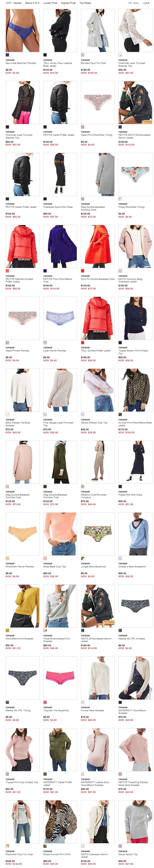Go to page 2 of results
Screen dimensions: 154x868
(145, 3)
